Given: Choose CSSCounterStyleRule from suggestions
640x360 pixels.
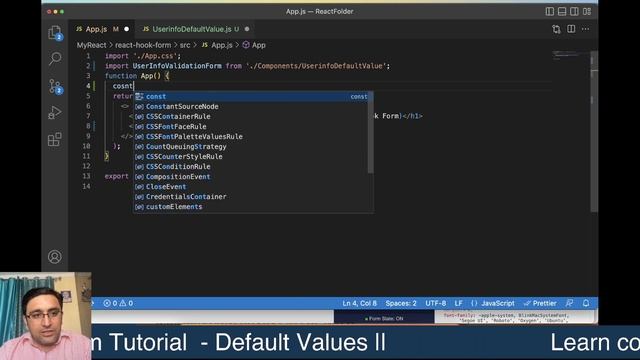Looking at the screenshot, I should click(x=251, y=156).
